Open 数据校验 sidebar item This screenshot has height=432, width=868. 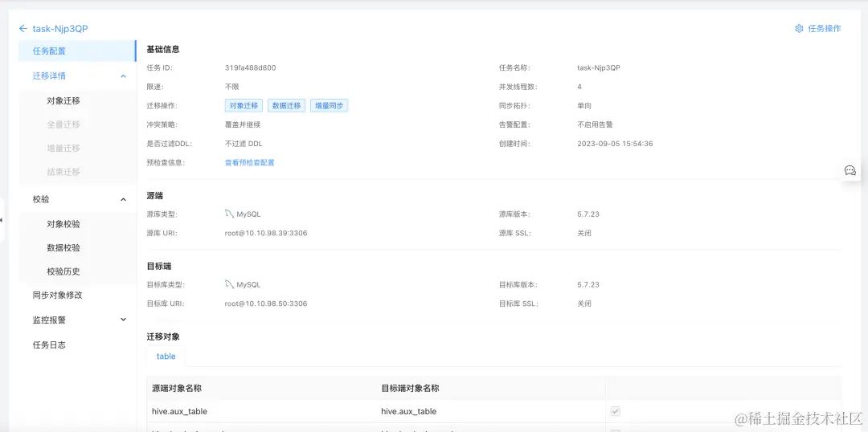point(63,248)
